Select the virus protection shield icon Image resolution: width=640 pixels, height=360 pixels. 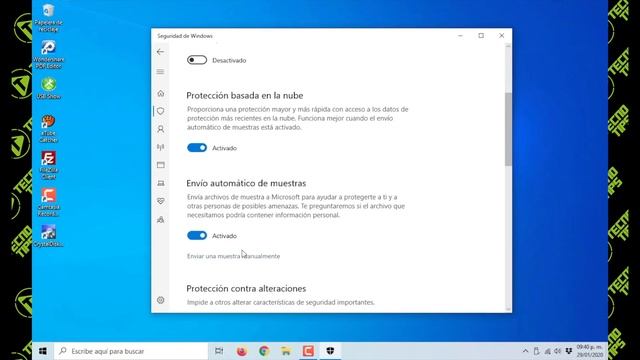coord(161,111)
